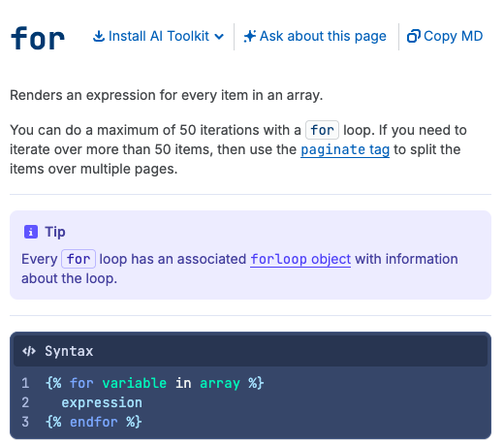Click the inline 'for' code in the paragraph
Image resolution: width=504 pixels, height=446 pixels.
[x=322, y=130]
